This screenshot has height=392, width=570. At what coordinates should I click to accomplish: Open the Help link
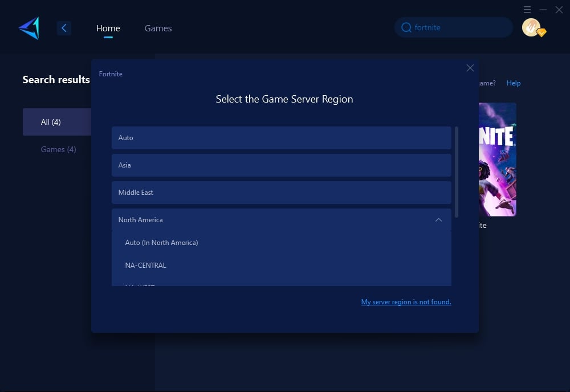[x=513, y=83]
